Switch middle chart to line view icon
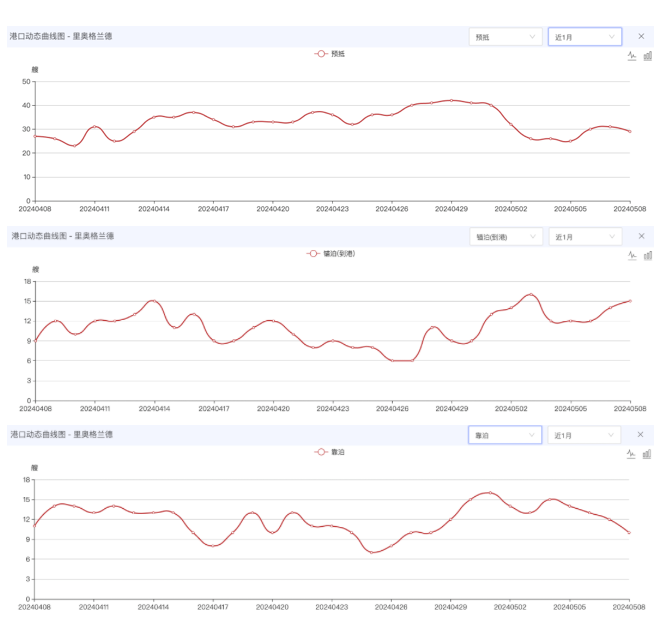Image resolution: width=656 pixels, height=635 pixels. 632,255
